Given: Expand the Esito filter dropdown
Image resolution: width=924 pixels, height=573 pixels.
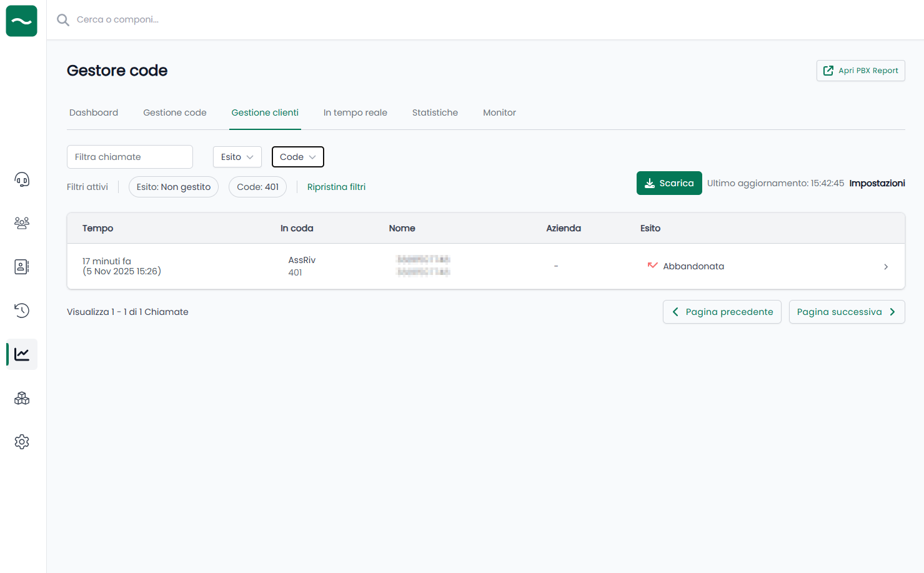Looking at the screenshot, I should tap(237, 157).
